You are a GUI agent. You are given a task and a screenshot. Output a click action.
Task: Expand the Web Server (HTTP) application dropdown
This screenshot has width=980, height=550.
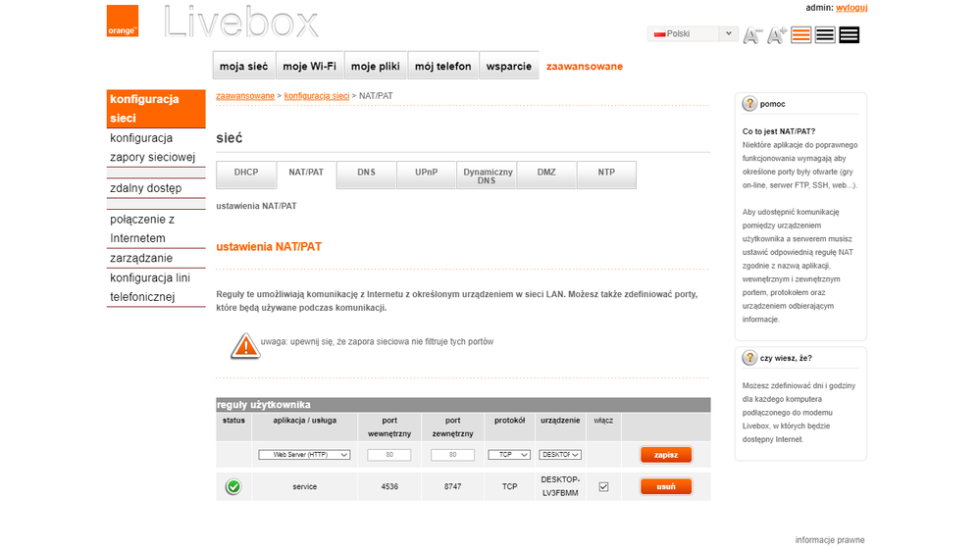click(x=304, y=455)
